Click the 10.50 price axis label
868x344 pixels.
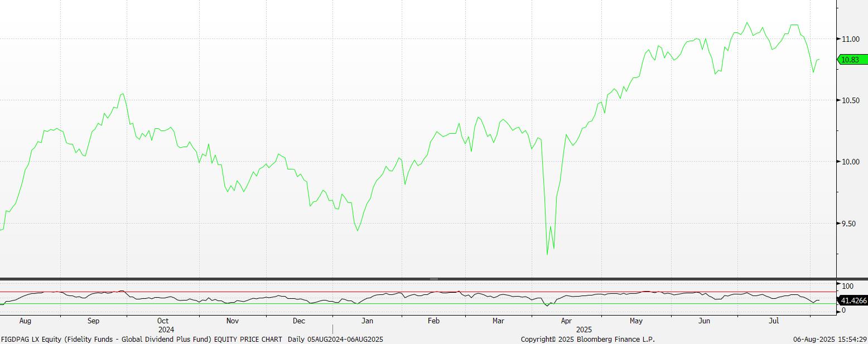tap(851, 100)
